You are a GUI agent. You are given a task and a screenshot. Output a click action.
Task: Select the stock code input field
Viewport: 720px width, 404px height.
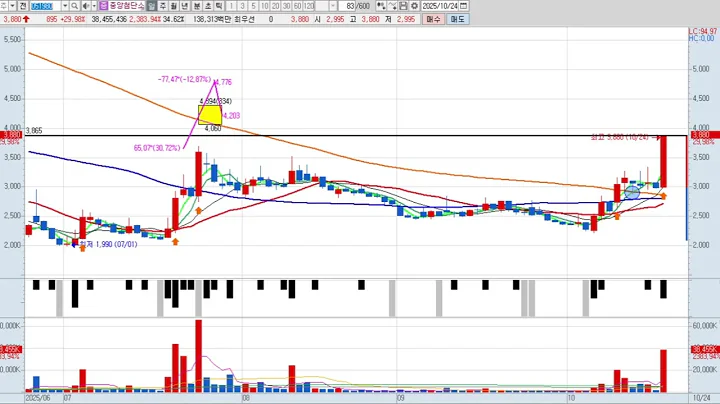[x=46, y=6]
